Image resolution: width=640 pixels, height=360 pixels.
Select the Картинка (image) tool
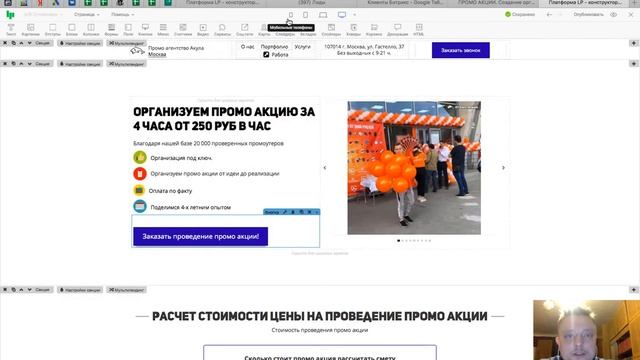[x=31, y=30]
